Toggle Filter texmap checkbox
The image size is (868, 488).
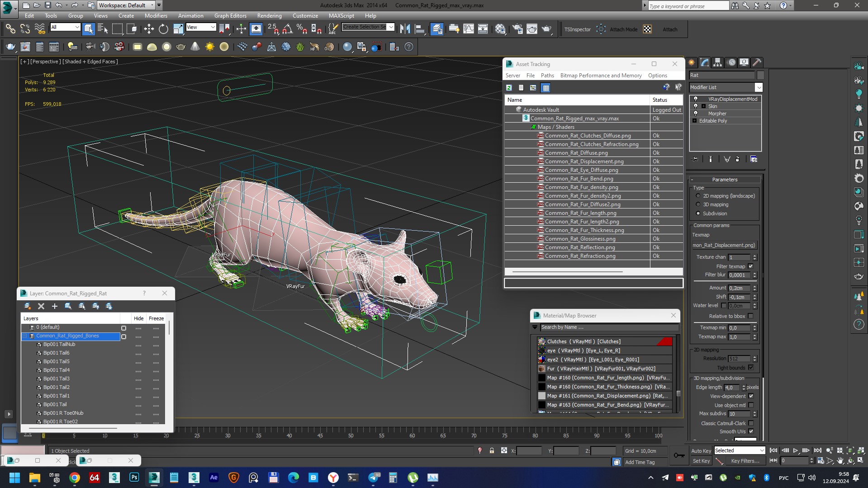751,266
